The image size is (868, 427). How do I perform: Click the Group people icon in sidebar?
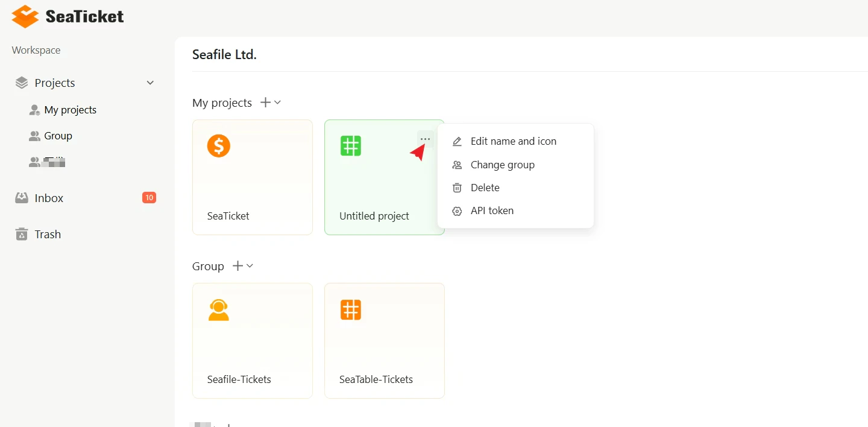[x=34, y=136]
